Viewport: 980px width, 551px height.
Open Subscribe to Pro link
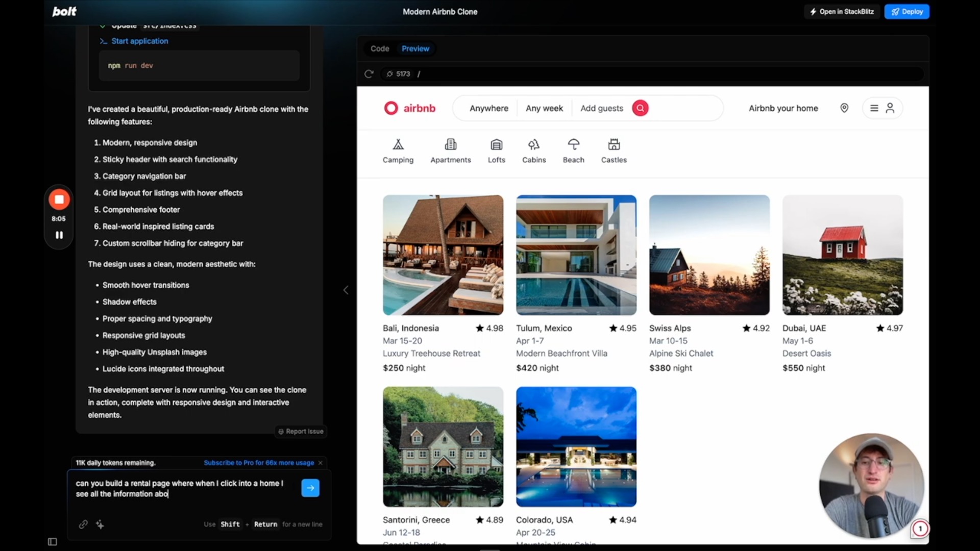coord(259,463)
